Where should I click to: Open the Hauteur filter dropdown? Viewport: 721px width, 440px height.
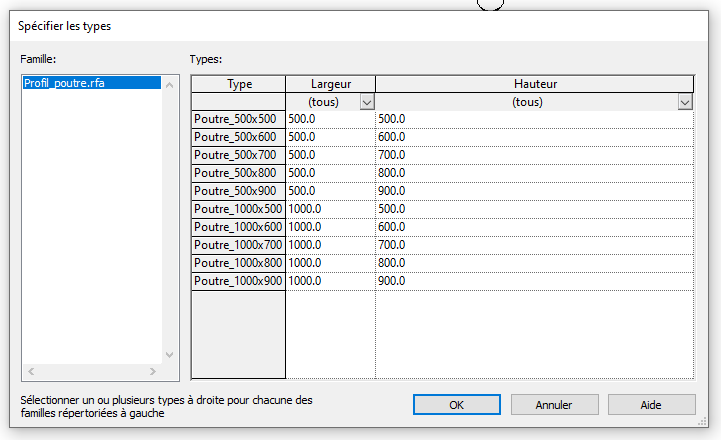pyautogui.click(x=685, y=102)
